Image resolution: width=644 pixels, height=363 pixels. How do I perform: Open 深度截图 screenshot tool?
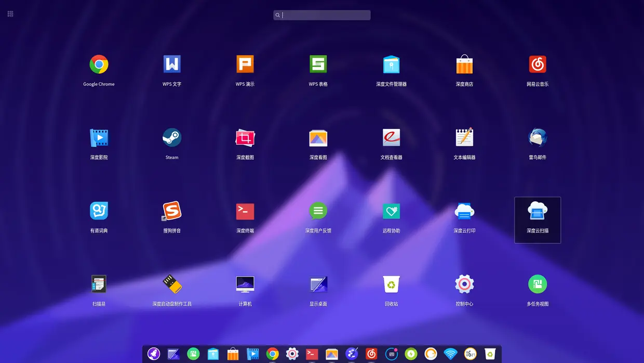click(x=245, y=138)
